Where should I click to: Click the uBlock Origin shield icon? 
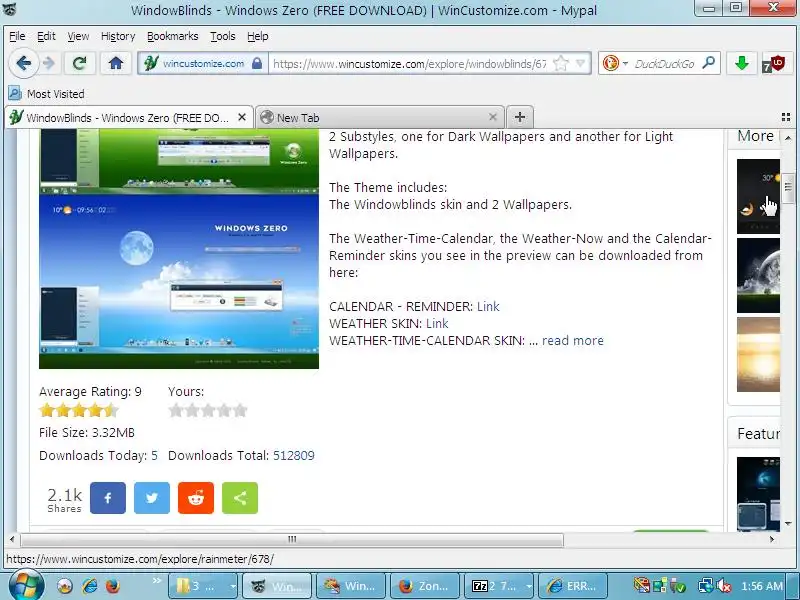(x=775, y=63)
